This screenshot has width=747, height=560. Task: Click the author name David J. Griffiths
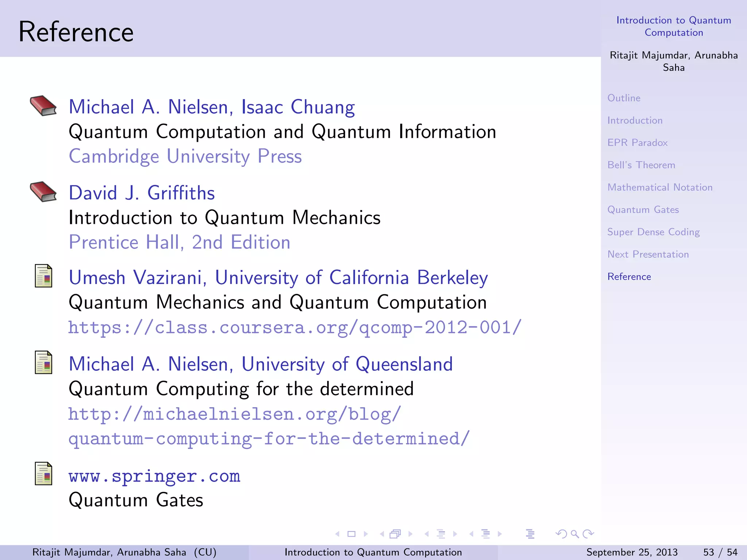[x=142, y=193]
